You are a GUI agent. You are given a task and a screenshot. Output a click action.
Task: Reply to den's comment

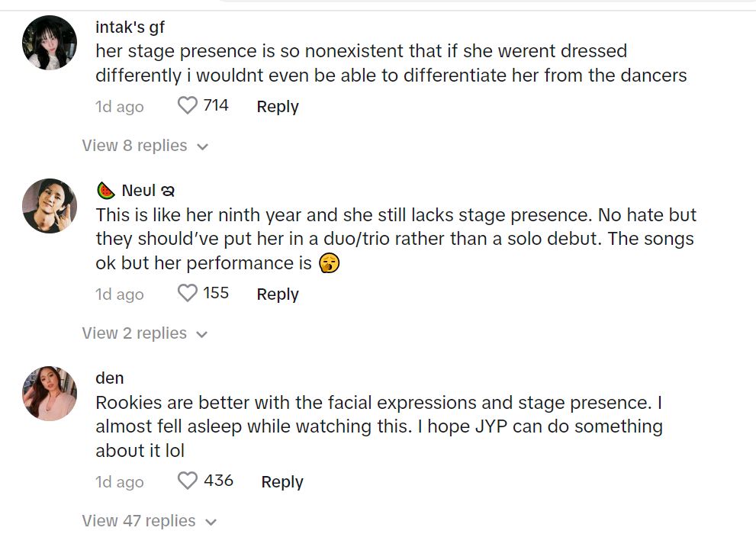tap(282, 482)
